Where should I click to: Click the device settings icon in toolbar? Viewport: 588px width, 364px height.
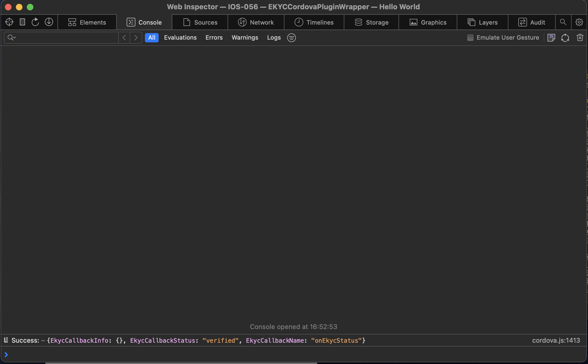(x=22, y=22)
